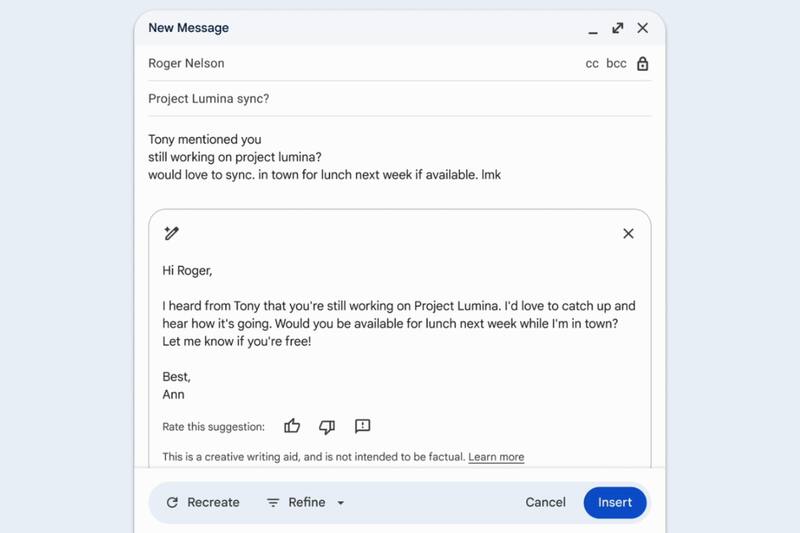Add bcc recipients
Screen dimensions: 800x533
tap(616, 64)
